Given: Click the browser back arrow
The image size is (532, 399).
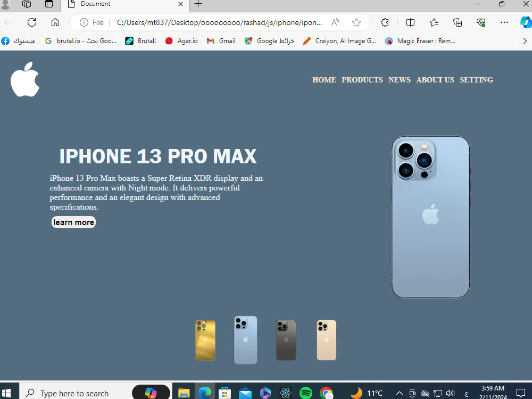Looking at the screenshot, I should click(9, 22).
